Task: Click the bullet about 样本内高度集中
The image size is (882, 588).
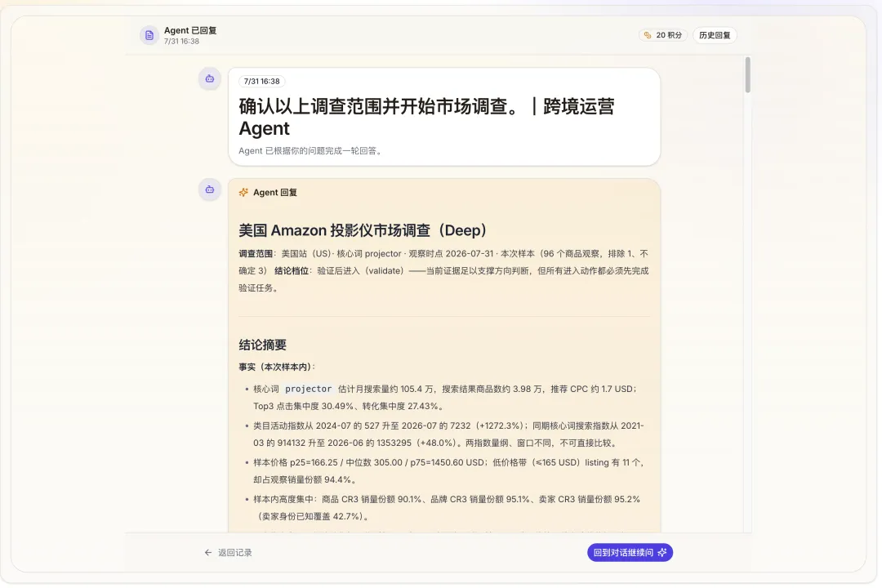Action: tap(448, 507)
